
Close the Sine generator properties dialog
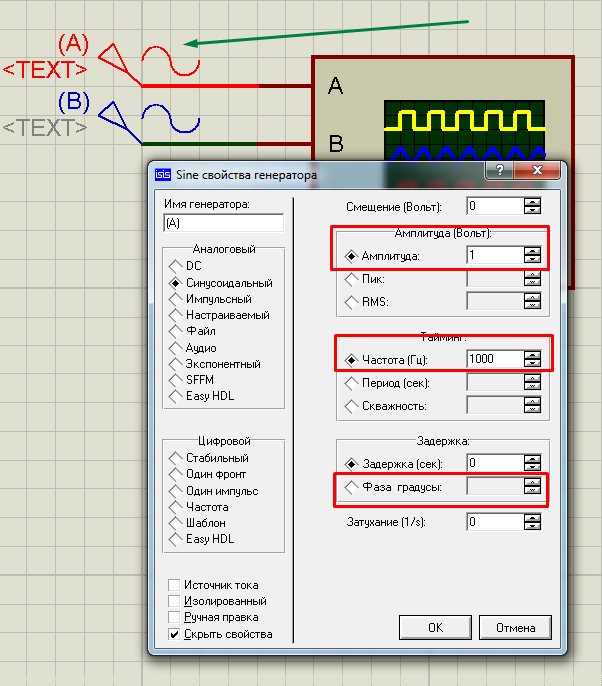[537, 170]
